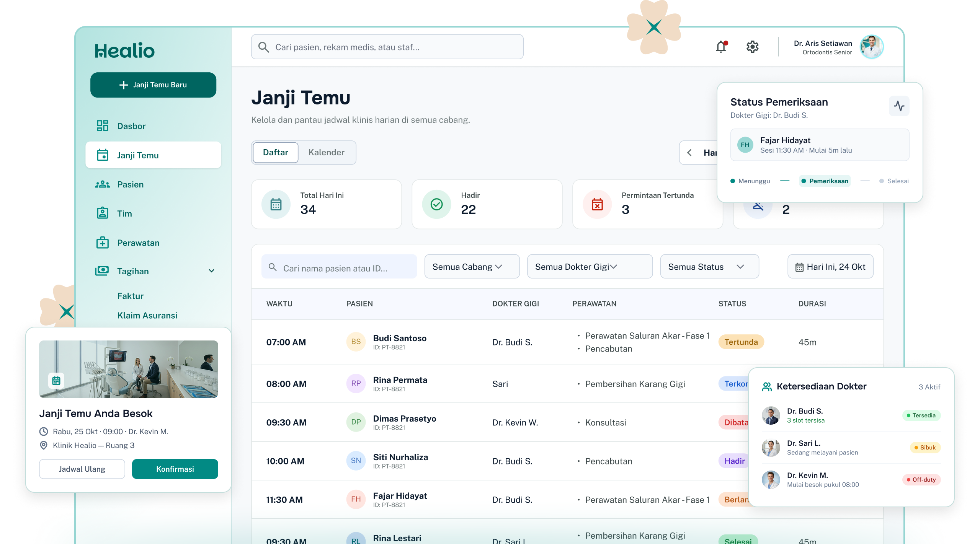Select the Pemeriksaan status step
Image resolution: width=980 pixels, height=544 pixels.
[825, 181]
